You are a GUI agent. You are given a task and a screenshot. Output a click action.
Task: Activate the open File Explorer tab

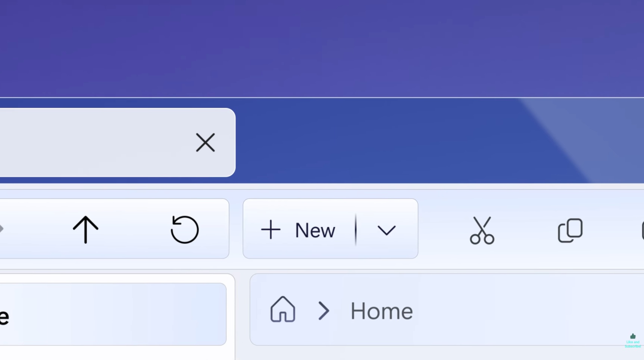coord(93,142)
